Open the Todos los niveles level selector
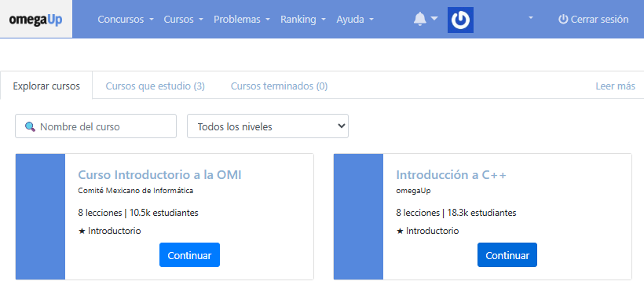This screenshot has width=644, height=285. tap(268, 126)
